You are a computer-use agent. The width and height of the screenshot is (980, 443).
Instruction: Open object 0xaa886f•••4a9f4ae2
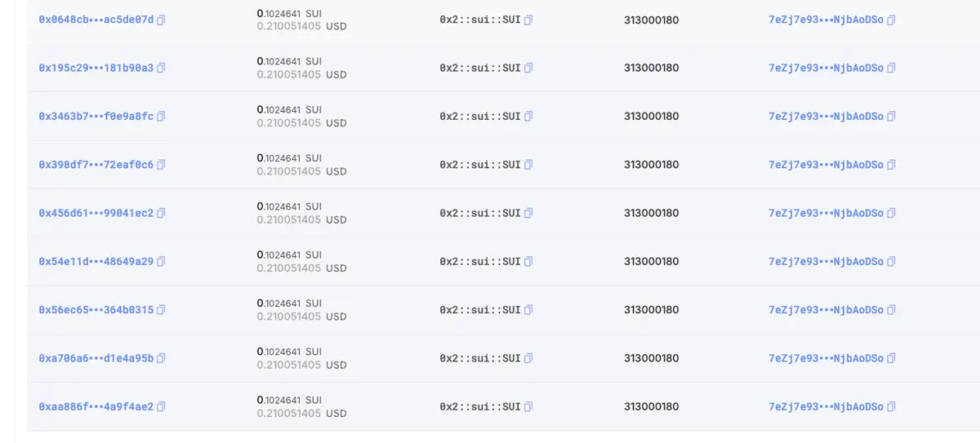tap(96, 407)
